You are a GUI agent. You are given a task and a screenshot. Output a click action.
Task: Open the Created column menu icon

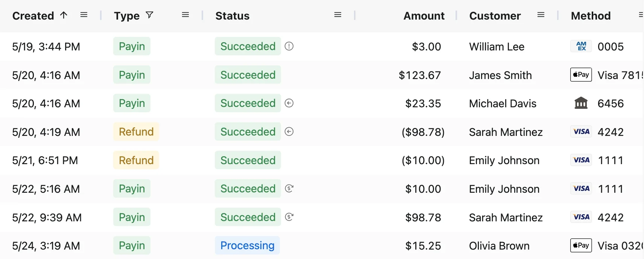84,15
